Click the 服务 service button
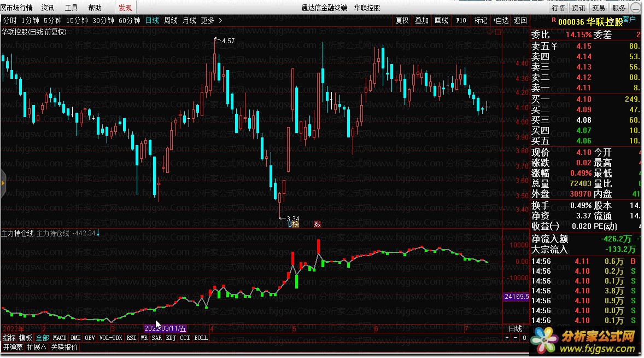 (x=618, y=8)
